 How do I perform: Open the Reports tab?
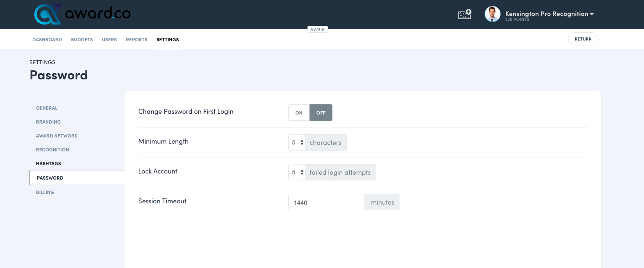click(137, 40)
